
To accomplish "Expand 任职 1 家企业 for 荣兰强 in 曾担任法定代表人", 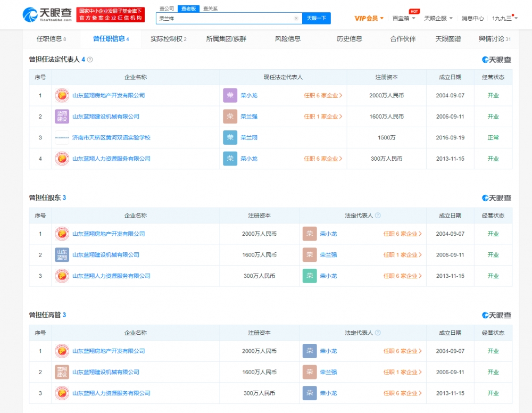I will coord(323,117).
